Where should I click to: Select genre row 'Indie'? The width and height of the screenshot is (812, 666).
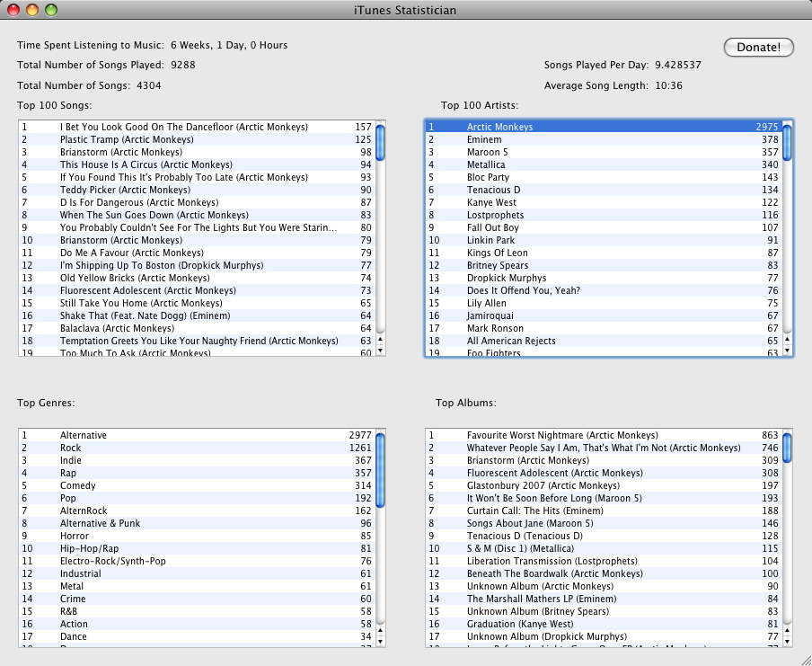(x=197, y=460)
